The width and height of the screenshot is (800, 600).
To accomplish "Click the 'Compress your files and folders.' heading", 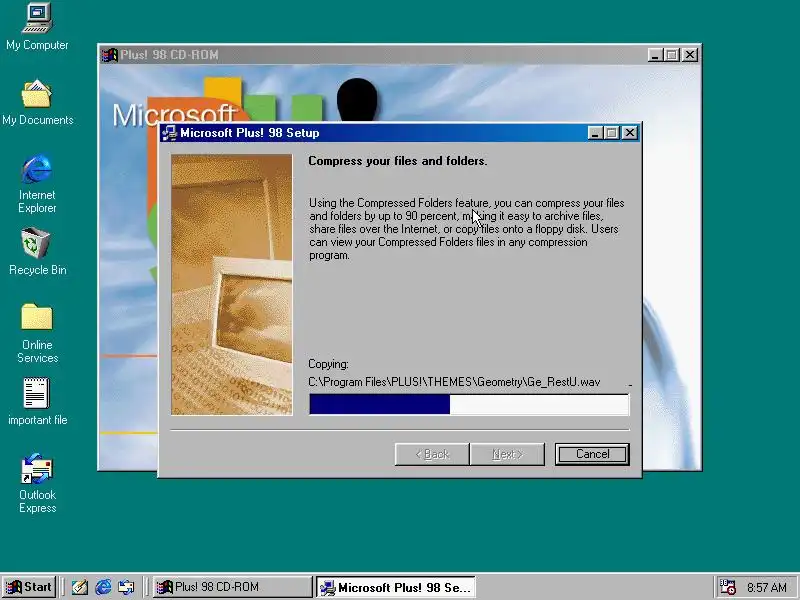I will 397,161.
